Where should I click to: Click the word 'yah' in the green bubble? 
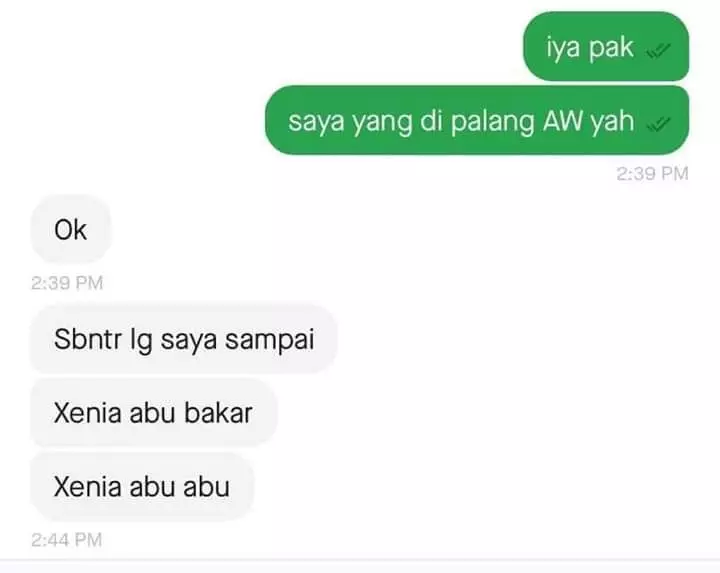tap(612, 122)
